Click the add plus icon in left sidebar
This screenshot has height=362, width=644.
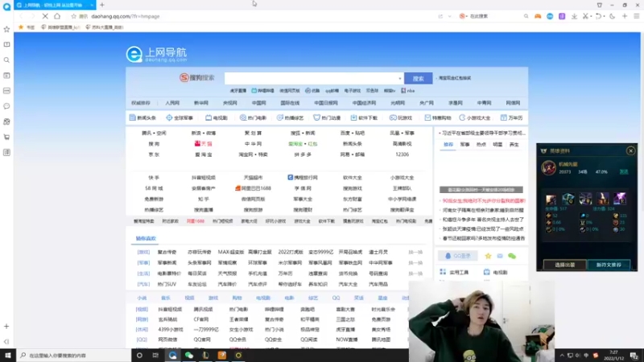click(6, 327)
